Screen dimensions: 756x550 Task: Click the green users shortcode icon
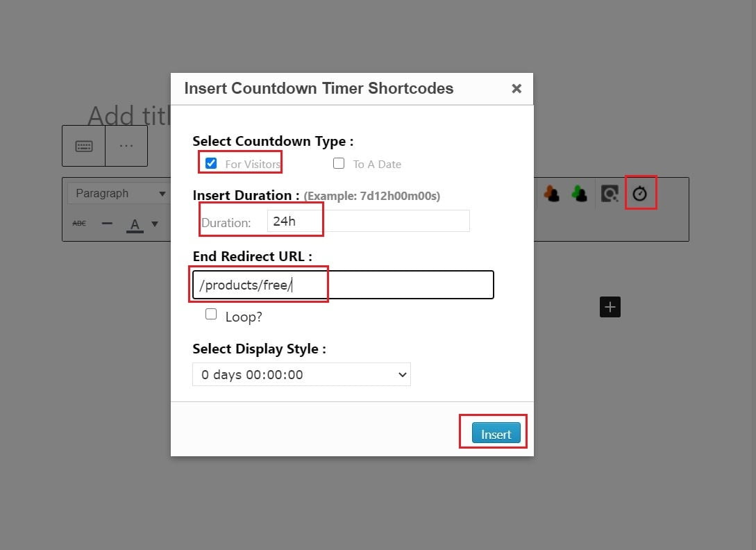point(579,194)
